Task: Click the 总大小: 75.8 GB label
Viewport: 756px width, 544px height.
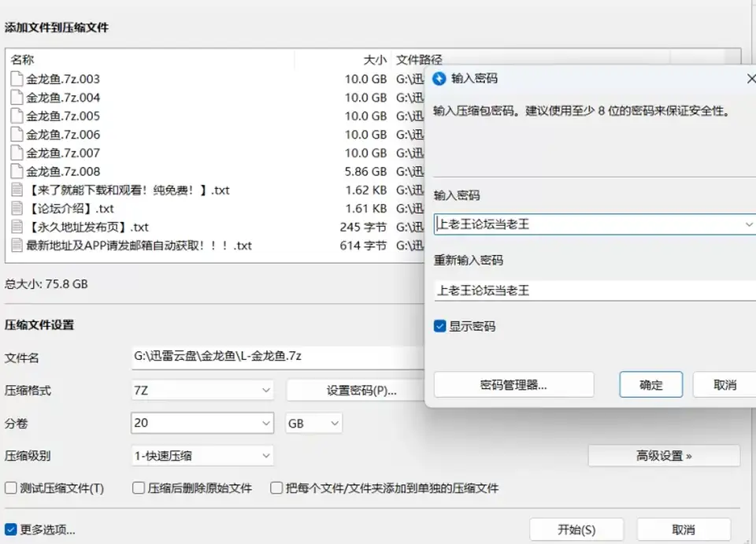Action: click(x=46, y=283)
